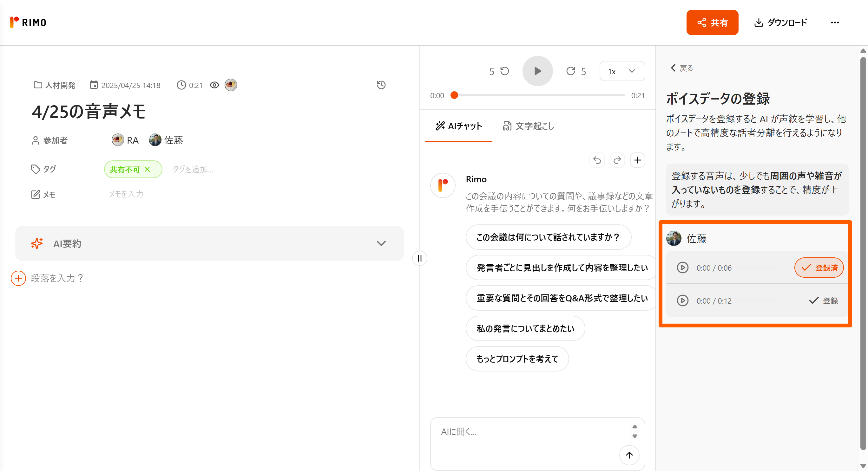Click the redo arrow in AI chat
This screenshot has width=868, height=471.
617,160
